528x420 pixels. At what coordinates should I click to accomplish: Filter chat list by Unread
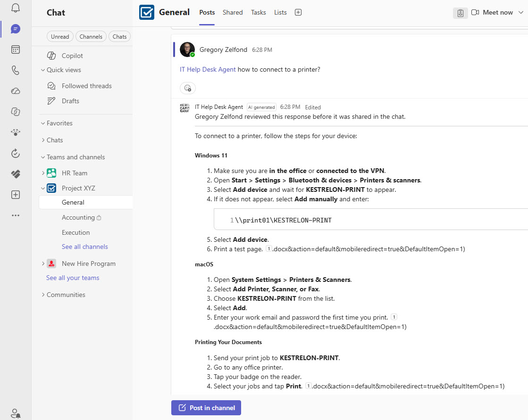pos(60,37)
